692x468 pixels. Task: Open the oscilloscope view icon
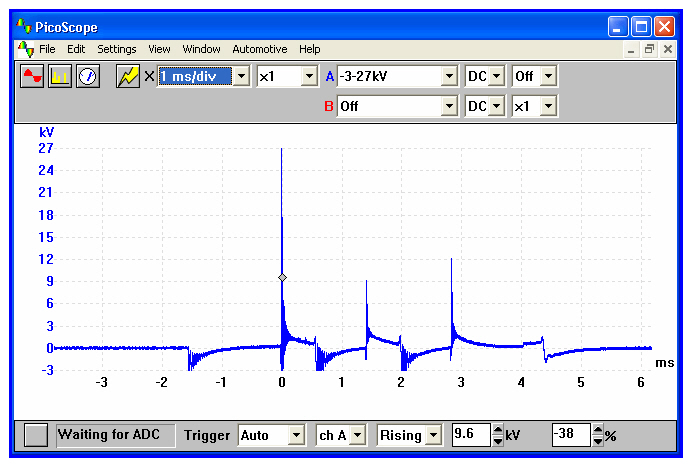coord(32,77)
